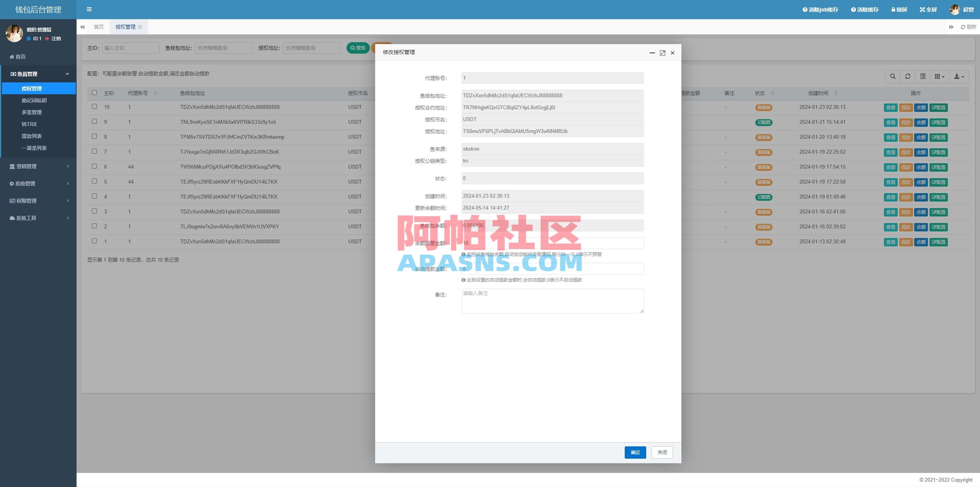This screenshot has height=487, width=980.
Task: Open the table search icon
Action: tap(892, 76)
